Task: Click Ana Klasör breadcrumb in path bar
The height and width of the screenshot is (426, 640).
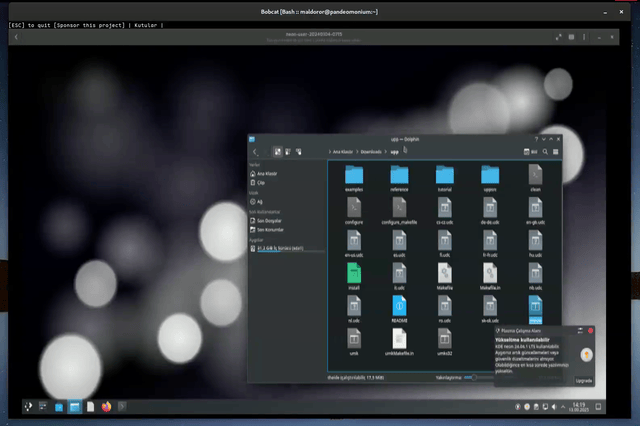Action: [341, 152]
